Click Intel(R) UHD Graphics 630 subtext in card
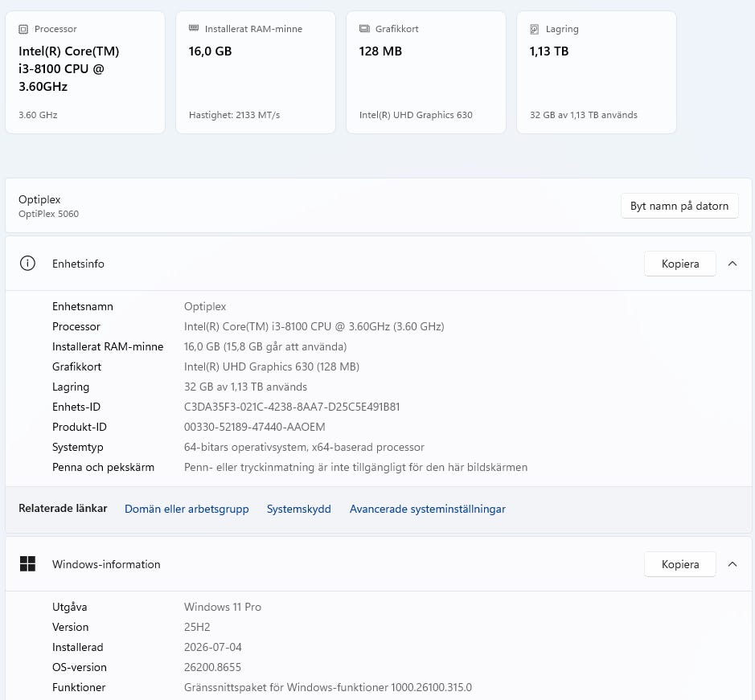Image resolution: width=755 pixels, height=700 pixels. (x=416, y=115)
